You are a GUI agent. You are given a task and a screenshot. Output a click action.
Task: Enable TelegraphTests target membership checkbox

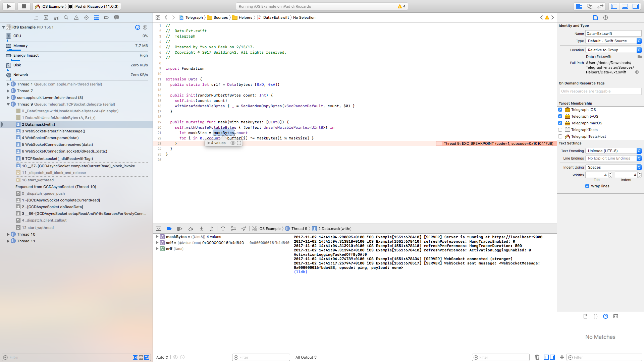click(x=560, y=130)
